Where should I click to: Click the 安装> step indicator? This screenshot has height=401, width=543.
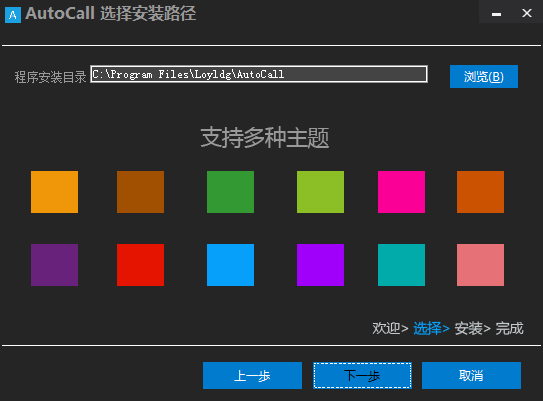click(x=472, y=328)
